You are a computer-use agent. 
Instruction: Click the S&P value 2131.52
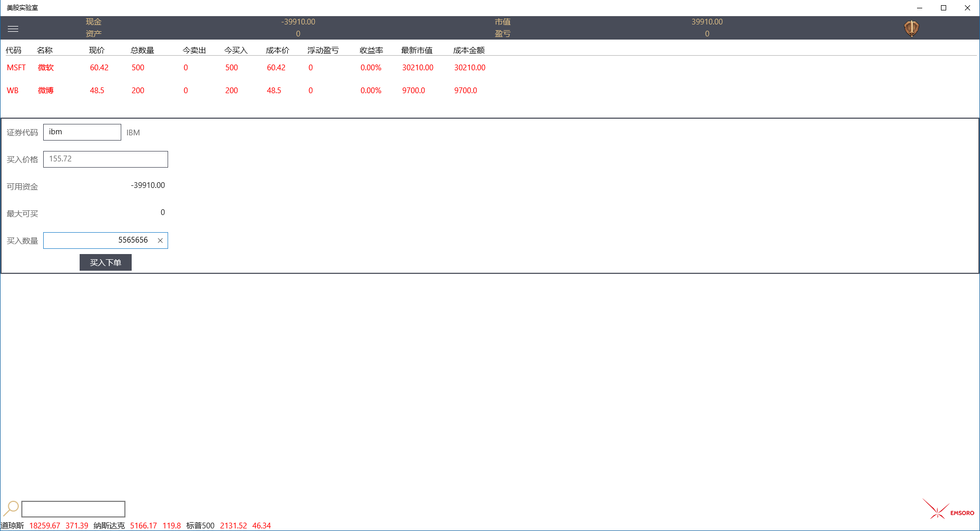[x=234, y=526]
